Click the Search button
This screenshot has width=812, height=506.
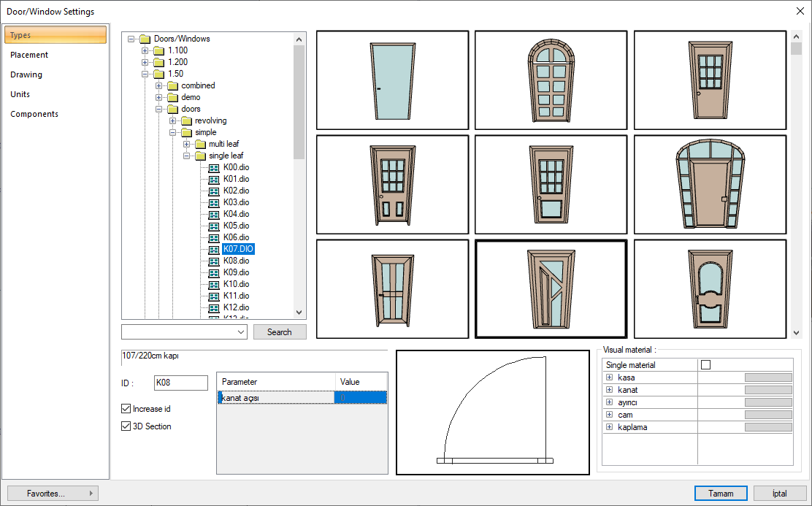coord(280,332)
